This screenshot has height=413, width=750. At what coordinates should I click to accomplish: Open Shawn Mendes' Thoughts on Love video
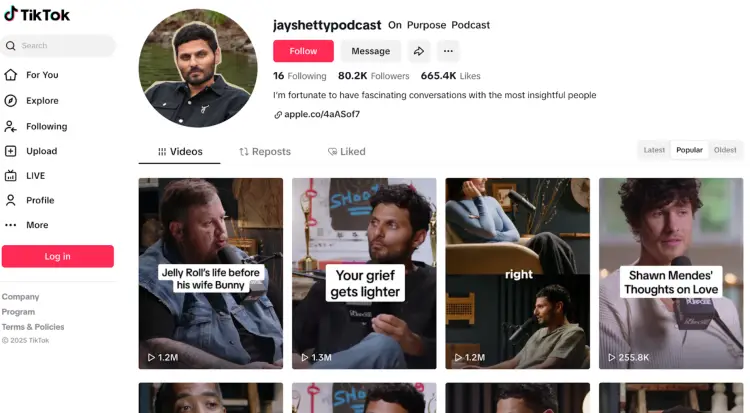point(671,273)
